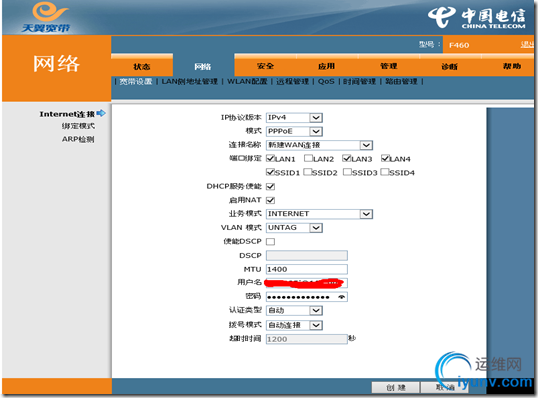
Task: Uncheck the LAN3 port binding checkbox
Action: (x=347, y=158)
